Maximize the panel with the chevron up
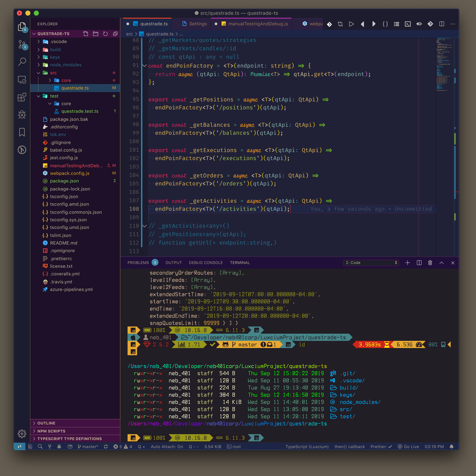The width and height of the screenshot is (476, 476). tap(442, 263)
